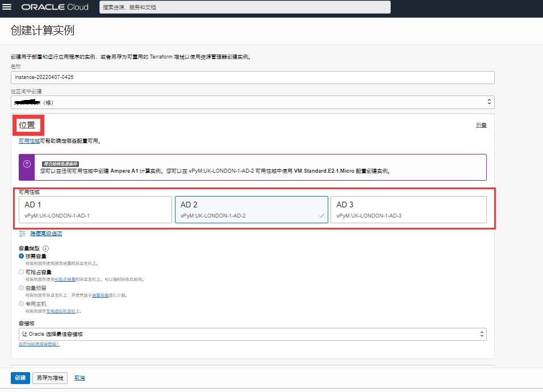Viewport: 543px width, 392px height.
Task: Open the 专用虚拟机主机 link
Action: point(61,311)
